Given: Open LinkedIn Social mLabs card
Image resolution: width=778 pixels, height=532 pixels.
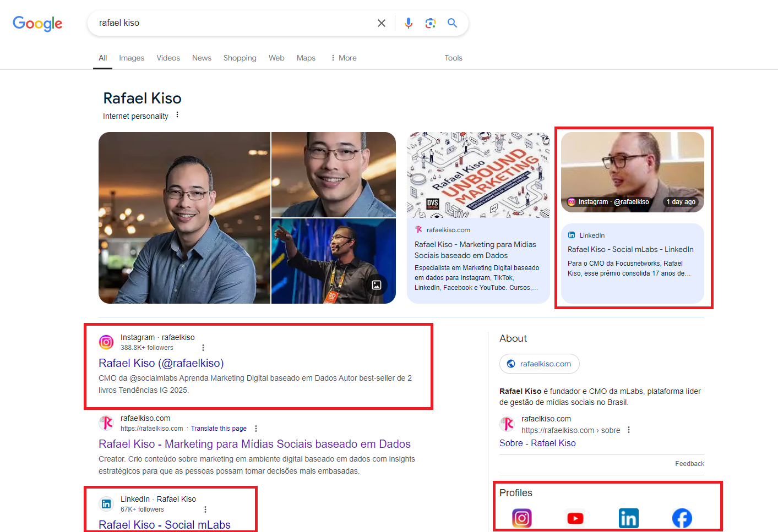Looking at the screenshot, I should 633,264.
